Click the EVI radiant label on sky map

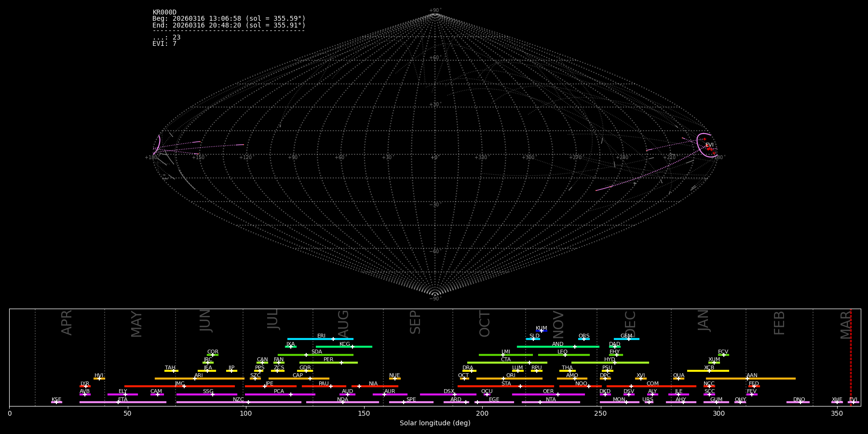(709, 145)
